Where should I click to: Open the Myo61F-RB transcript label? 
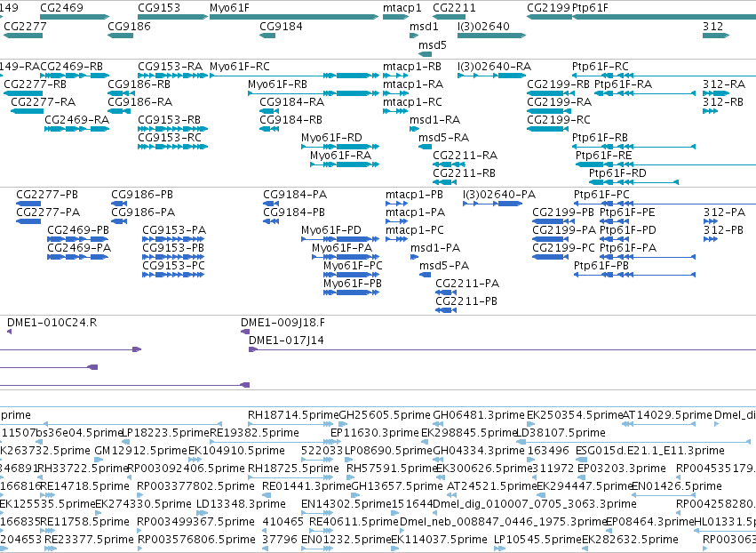pyautogui.click(x=277, y=84)
